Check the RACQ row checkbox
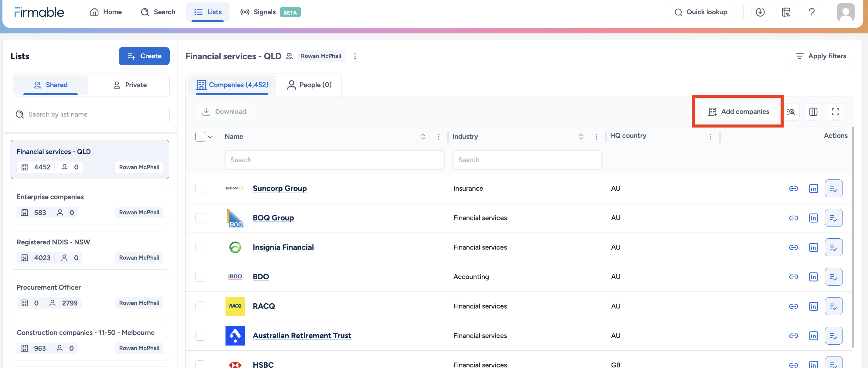The height and width of the screenshot is (368, 868). (200, 306)
